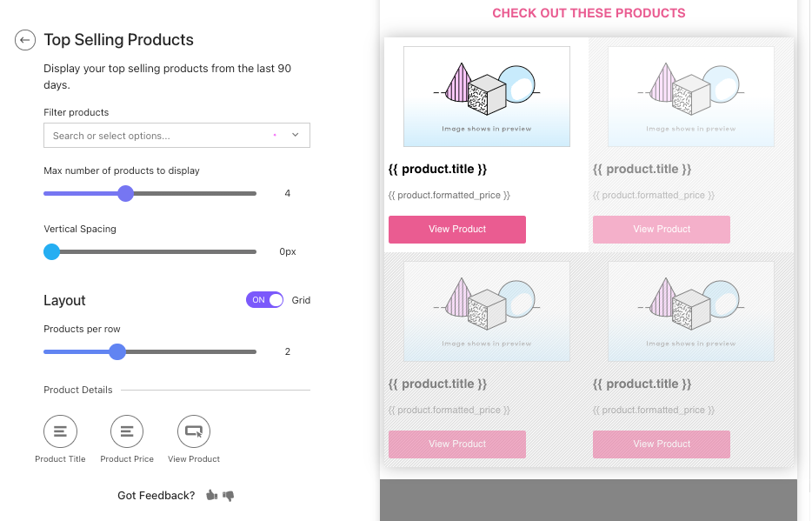
Task: Click the first product preview thumbnail
Action: pos(486,96)
